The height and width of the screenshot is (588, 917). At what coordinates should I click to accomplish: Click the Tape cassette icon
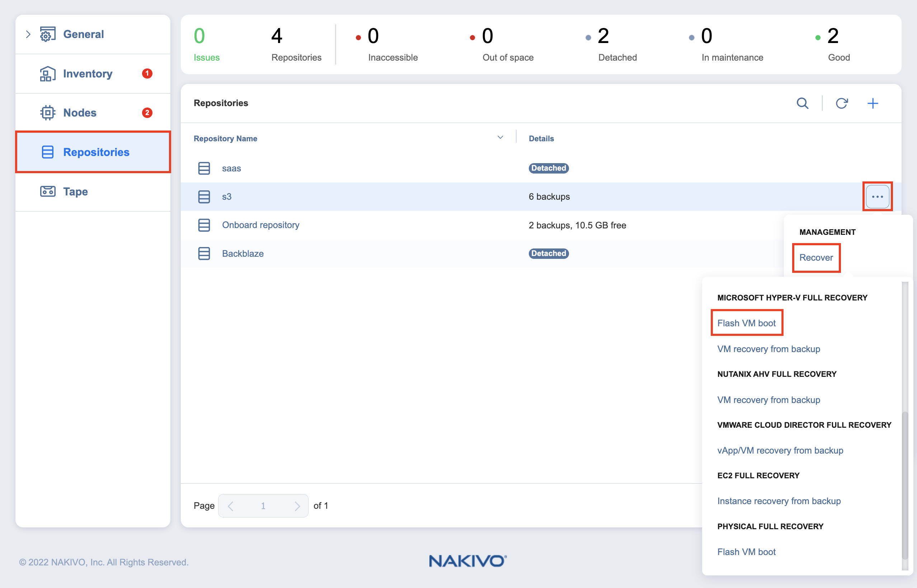(48, 191)
